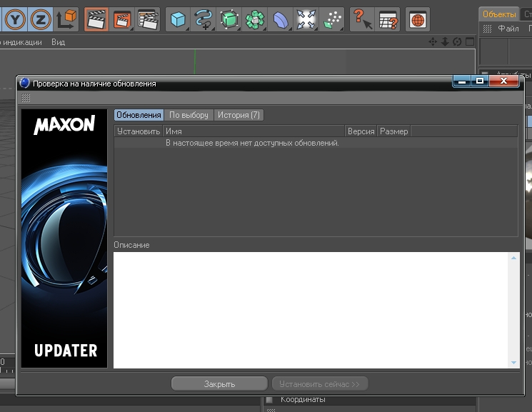The image size is (532, 412).
Task: Click the description scrollbar down arrow
Action: 513,363
